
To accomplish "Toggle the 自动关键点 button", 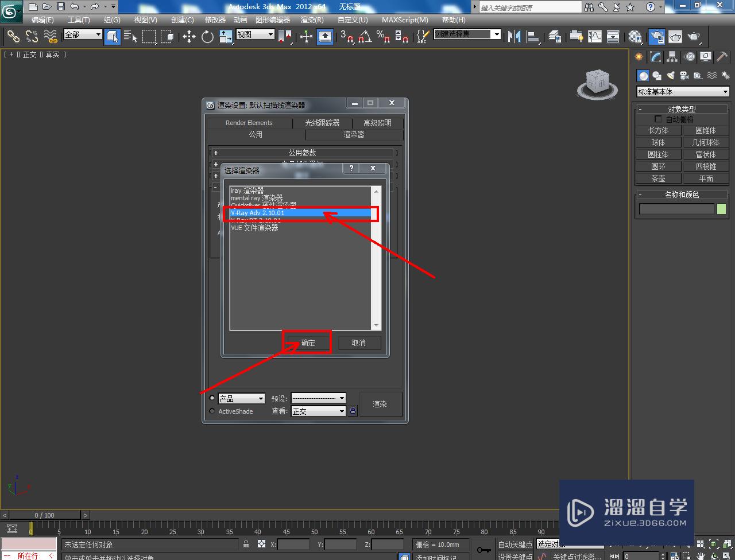I will click(514, 545).
